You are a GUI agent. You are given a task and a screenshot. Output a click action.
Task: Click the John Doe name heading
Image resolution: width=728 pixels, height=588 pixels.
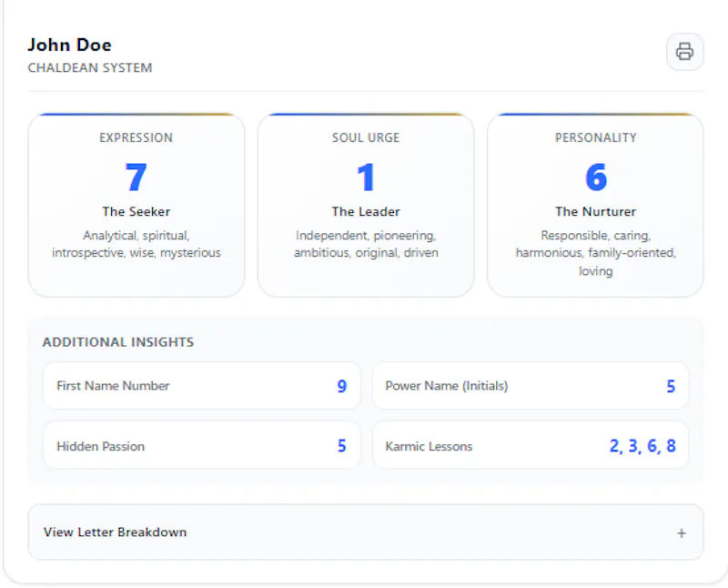pyautogui.click(x=70, y=45)
